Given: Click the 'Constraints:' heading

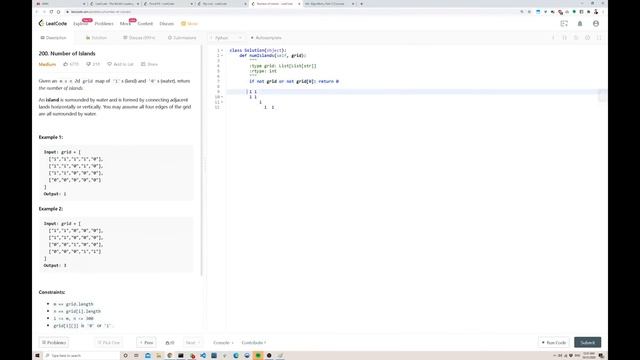Looking at the screenshot, I should click(x=52, y=292).
